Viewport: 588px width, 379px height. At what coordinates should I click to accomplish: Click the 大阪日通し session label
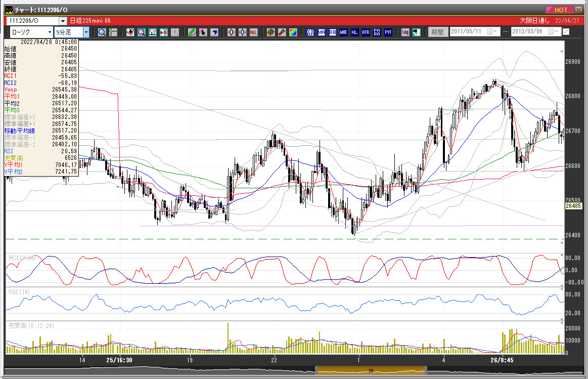(x=534, y=21)
